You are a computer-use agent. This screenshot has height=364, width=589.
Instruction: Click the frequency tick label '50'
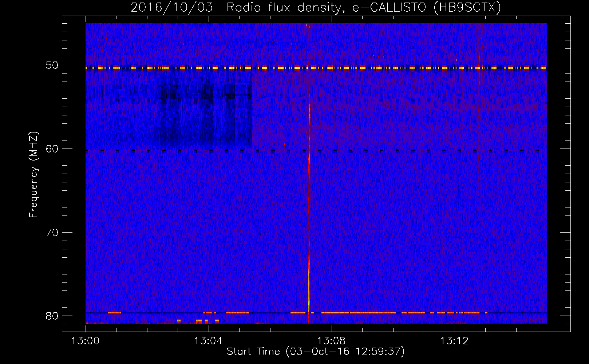(x=52, y=65)
